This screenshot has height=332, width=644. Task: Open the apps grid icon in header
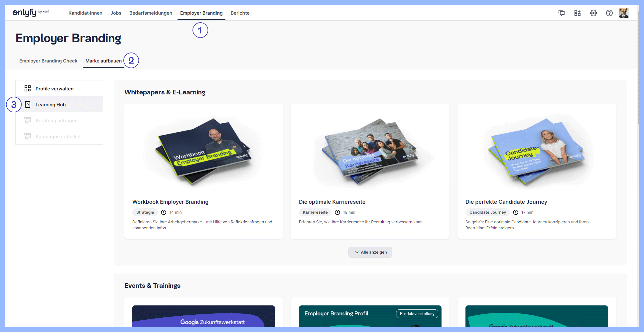pyautogui.click(x=578, y=13)
